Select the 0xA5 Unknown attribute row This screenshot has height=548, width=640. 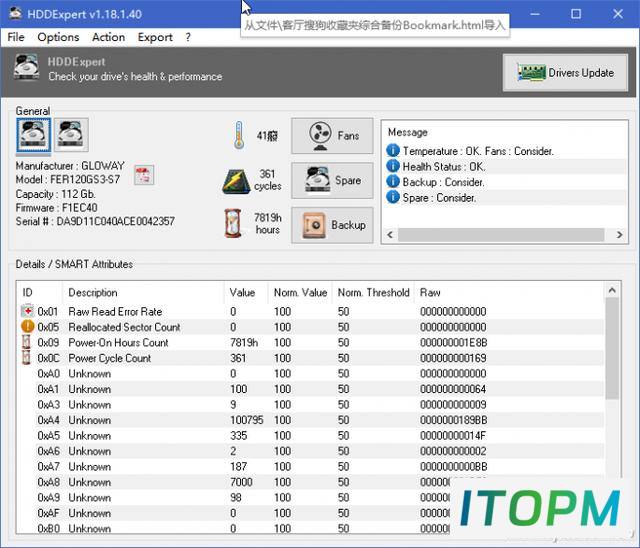pyautogui.click(x=311, y=435)
